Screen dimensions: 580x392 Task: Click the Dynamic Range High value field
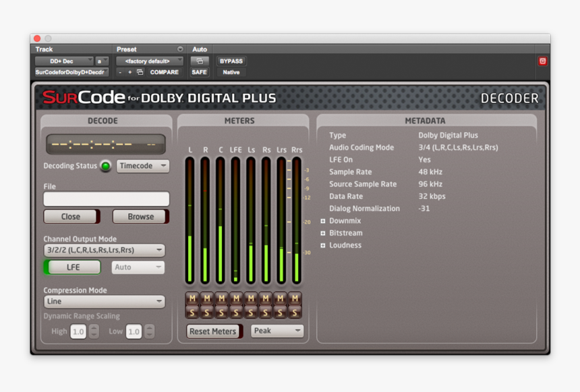(x=78, y=331)
